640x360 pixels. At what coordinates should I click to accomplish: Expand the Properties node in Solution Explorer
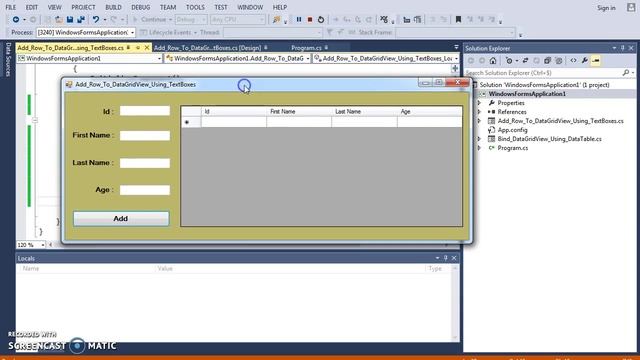[x=480, y=103]
